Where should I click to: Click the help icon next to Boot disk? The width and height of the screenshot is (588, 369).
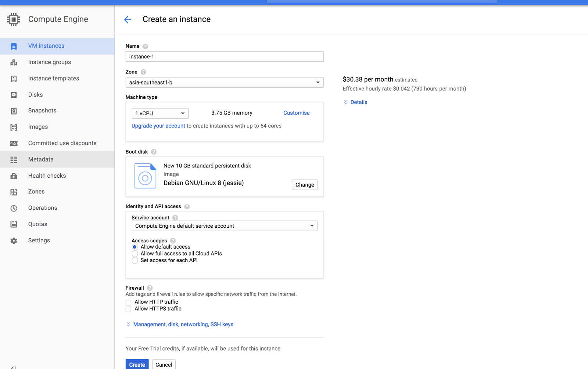coord(154,152)
